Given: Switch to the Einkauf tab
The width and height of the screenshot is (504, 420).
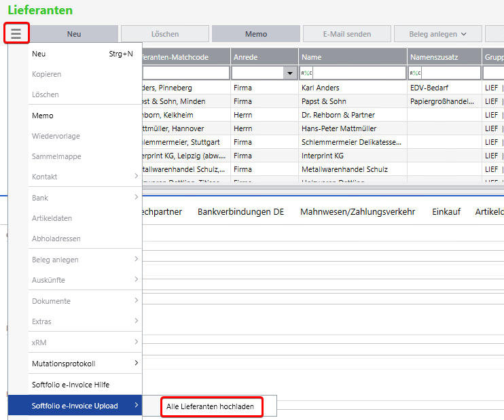Looking at the screenshot, I should click(446, 212).
